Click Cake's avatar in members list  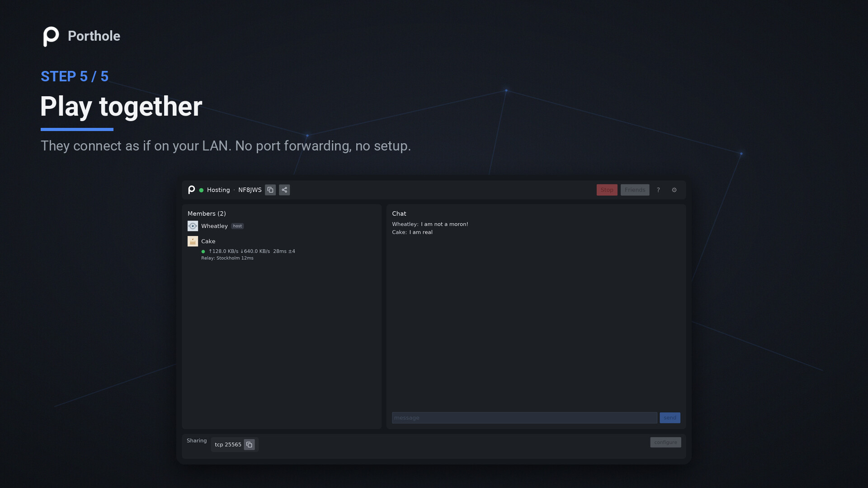click(193, 241)
